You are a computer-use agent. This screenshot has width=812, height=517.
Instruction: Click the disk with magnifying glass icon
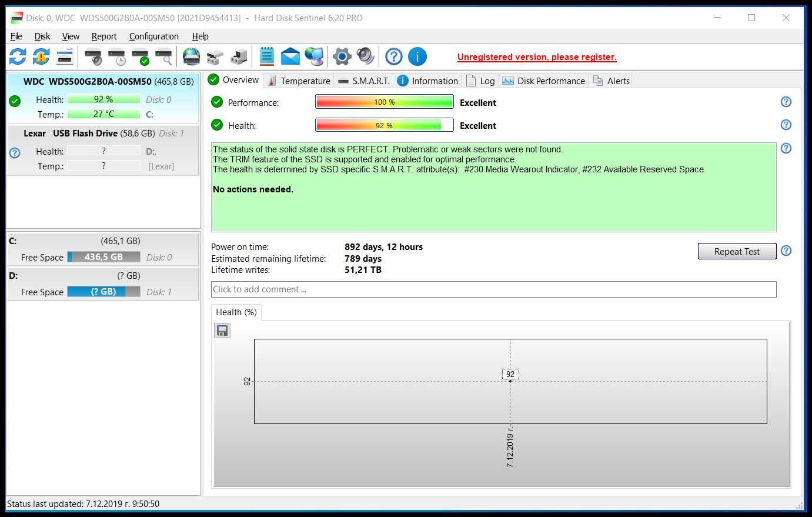tap(164, 56)
